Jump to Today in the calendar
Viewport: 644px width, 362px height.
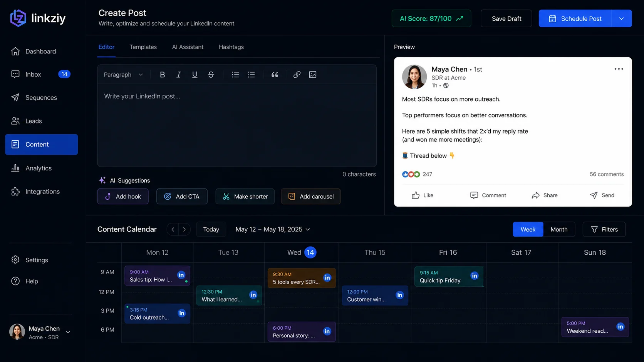[x=211, y=229]
